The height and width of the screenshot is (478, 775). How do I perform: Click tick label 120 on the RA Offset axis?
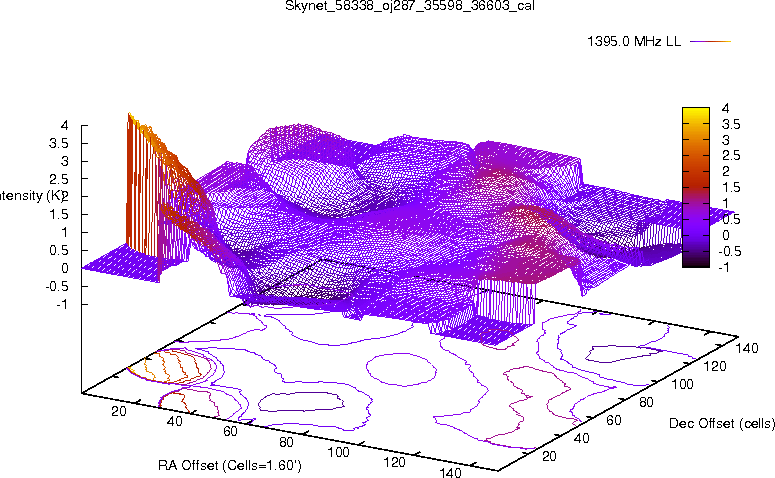(394, 463)
